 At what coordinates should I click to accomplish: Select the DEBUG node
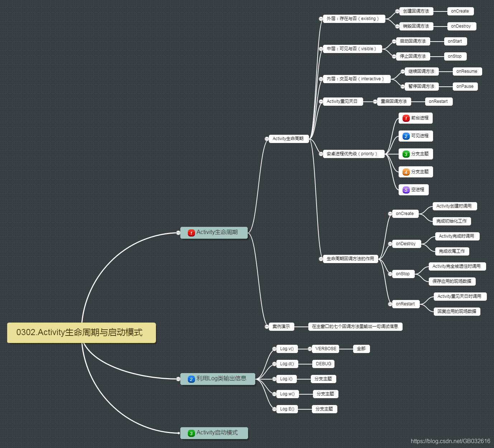point(323,364)
